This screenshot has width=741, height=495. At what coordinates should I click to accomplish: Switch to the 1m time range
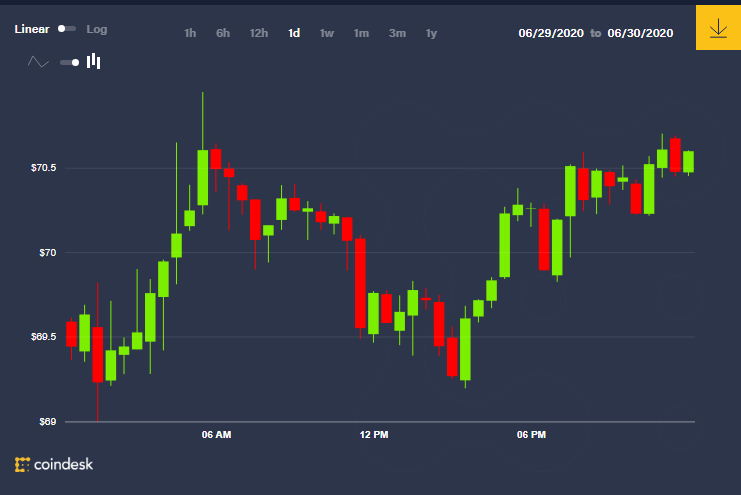click(361, 33)
